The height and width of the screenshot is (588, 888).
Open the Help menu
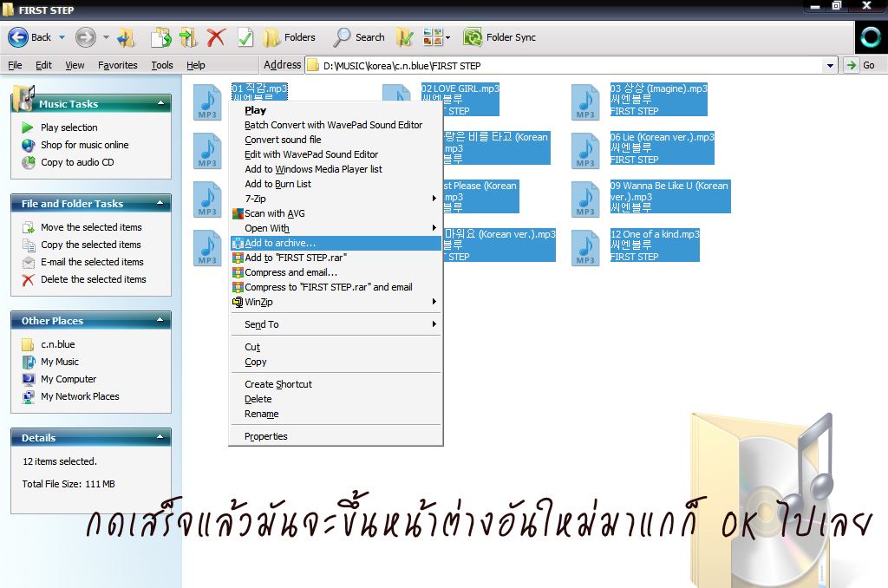coord(196,65)
